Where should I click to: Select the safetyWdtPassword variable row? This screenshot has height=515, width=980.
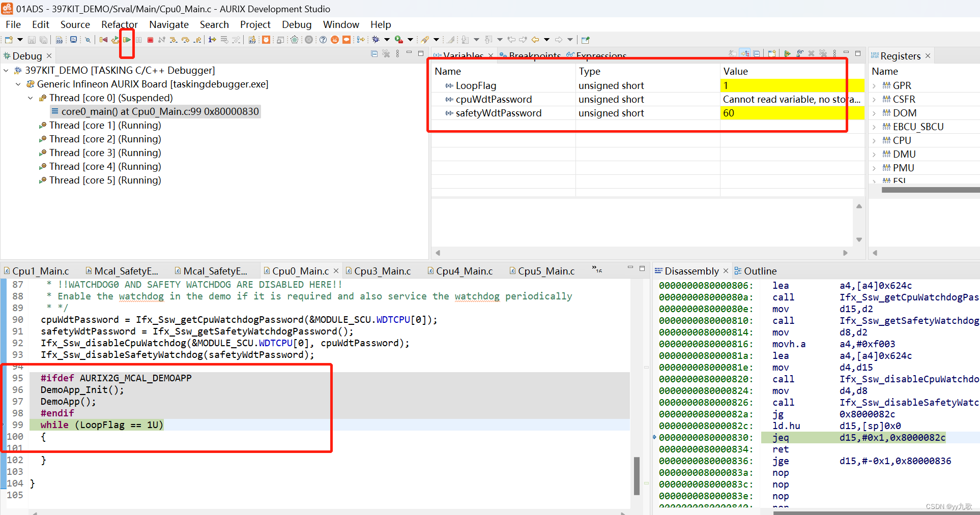[x=498, y=113]
